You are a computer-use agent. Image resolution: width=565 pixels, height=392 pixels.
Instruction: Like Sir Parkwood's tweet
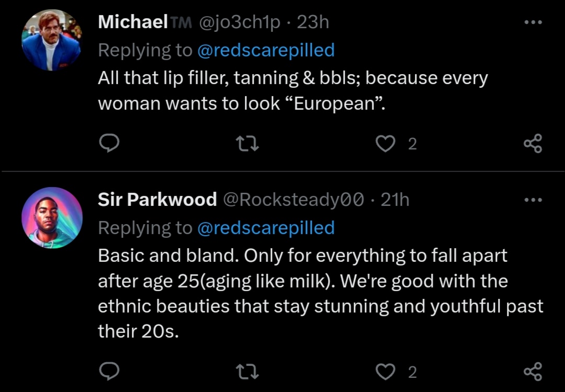(386, 372)
